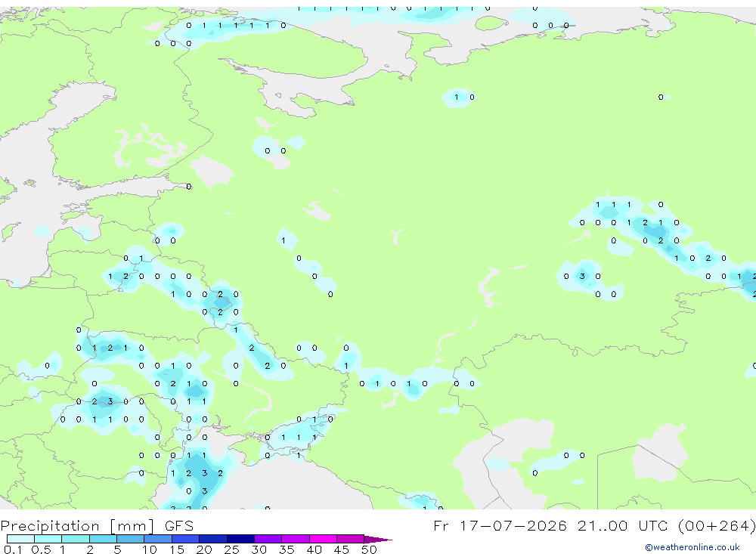
Task: Click the '45' legend scale label
Action: 342,549
